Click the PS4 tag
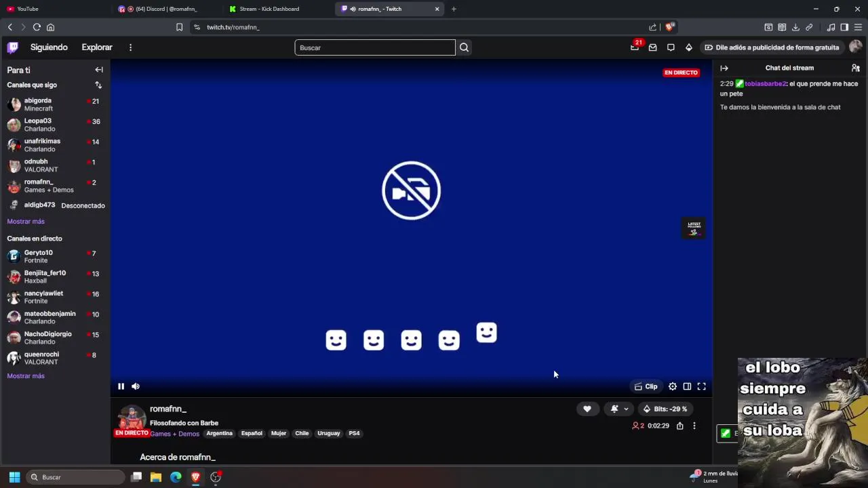The image size is (868, 488). (x=354, y=434)
